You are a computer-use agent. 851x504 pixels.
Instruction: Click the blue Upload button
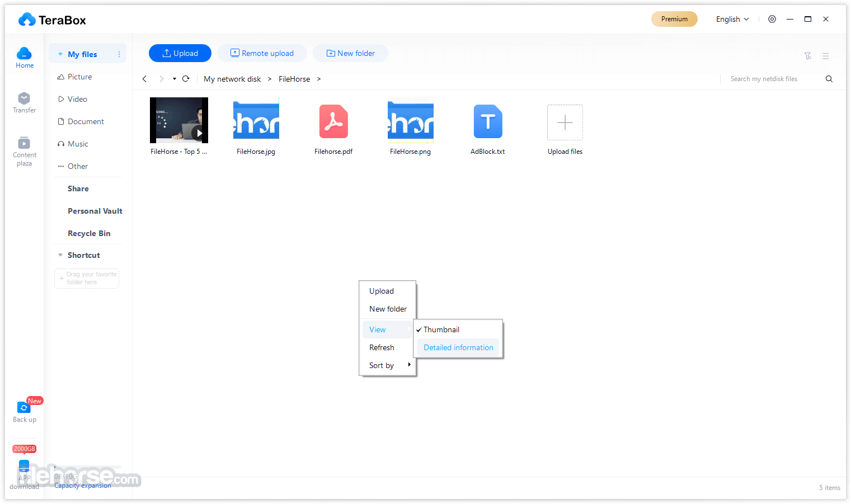pos(180,53)
